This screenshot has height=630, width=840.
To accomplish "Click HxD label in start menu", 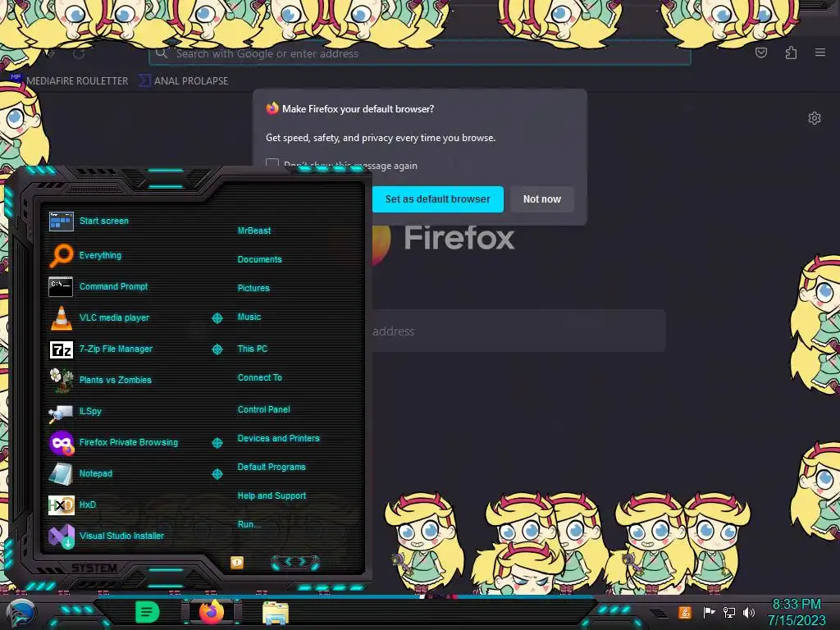I will tap(88, 504).
